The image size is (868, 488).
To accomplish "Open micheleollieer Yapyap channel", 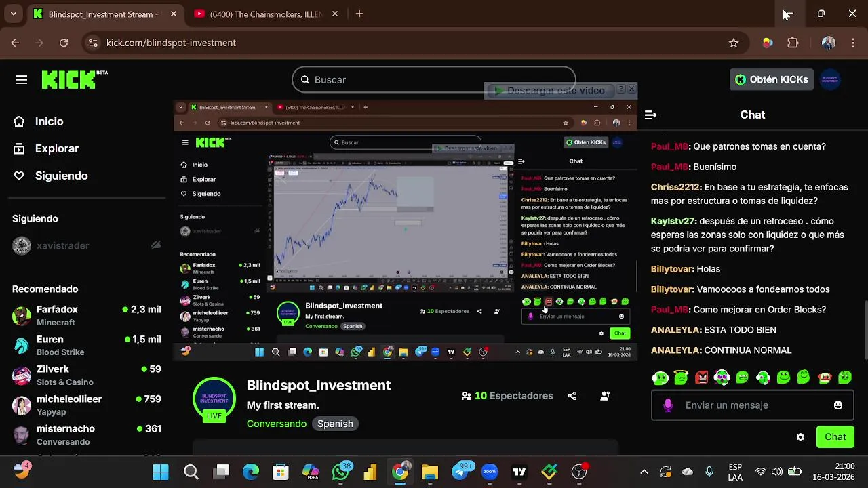I will (x=86, y=405).
